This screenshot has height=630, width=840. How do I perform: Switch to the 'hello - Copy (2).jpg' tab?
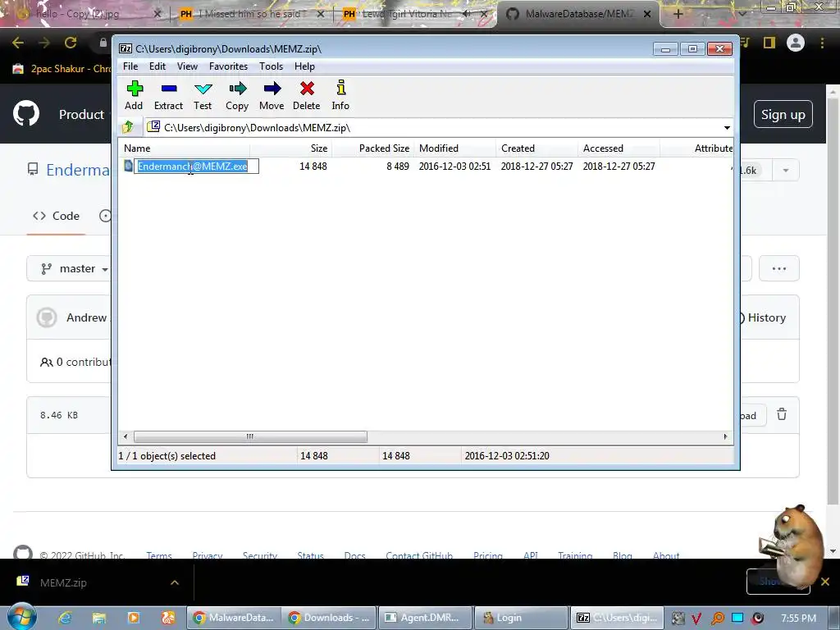(x=85, y=14)
